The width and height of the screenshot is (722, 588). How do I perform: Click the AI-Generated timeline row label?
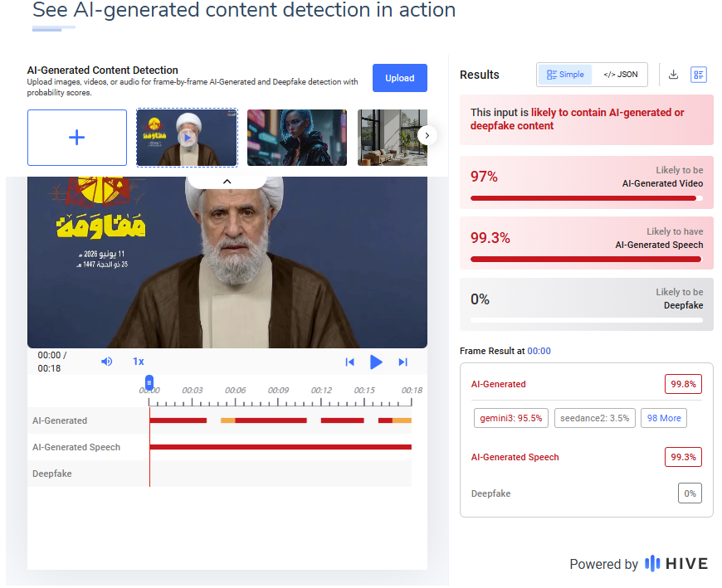point(60,420)
